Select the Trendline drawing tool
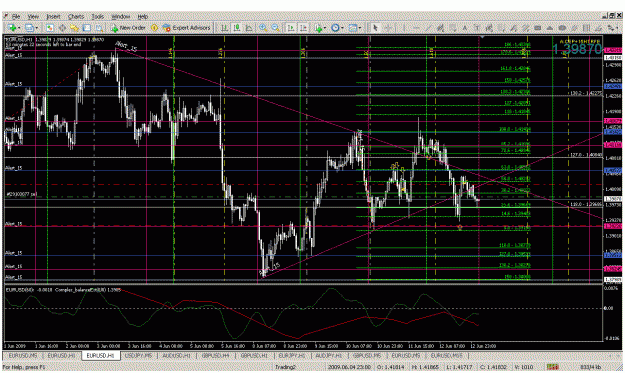 click(x=428, y=28)
